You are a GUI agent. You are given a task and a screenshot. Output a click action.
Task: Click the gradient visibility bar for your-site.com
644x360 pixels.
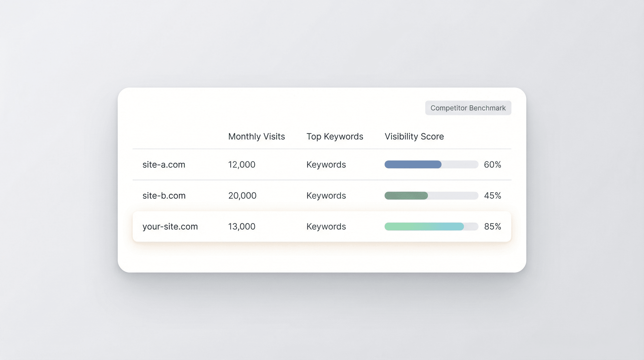pyautogui.click(x=424, y=227)
